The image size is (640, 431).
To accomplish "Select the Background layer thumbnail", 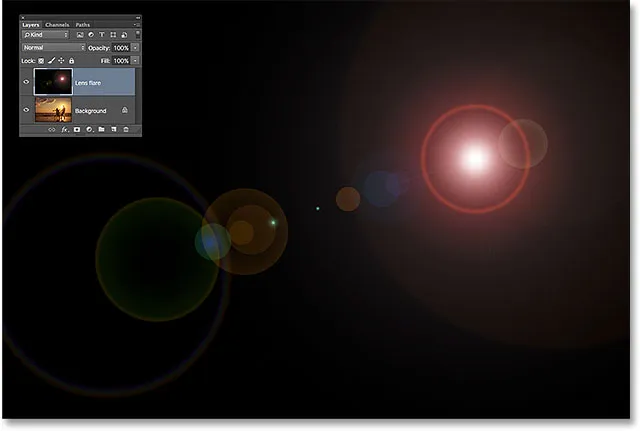I will (x=53, y=109).
